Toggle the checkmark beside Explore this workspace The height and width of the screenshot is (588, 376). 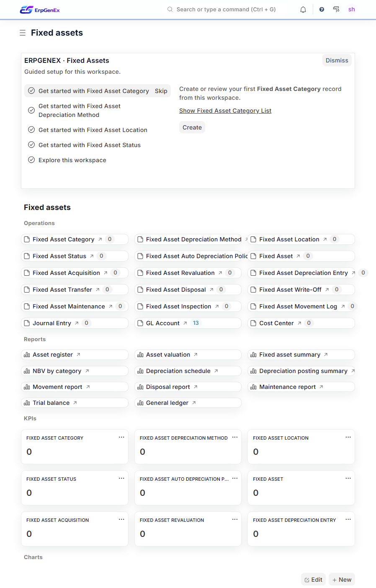point(31,160)
